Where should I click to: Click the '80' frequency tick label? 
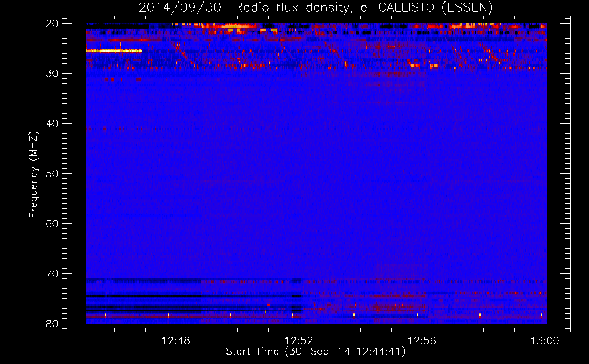point(52,324)
